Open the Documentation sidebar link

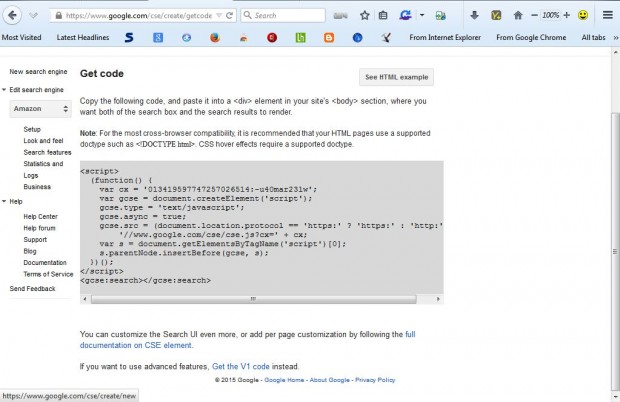pos(45,262)
